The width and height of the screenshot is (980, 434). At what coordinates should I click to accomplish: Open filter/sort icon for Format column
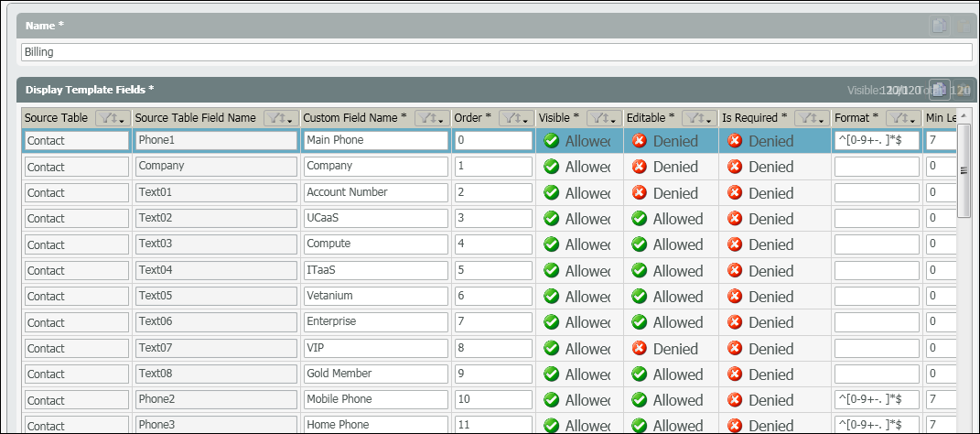pos(902,118)
